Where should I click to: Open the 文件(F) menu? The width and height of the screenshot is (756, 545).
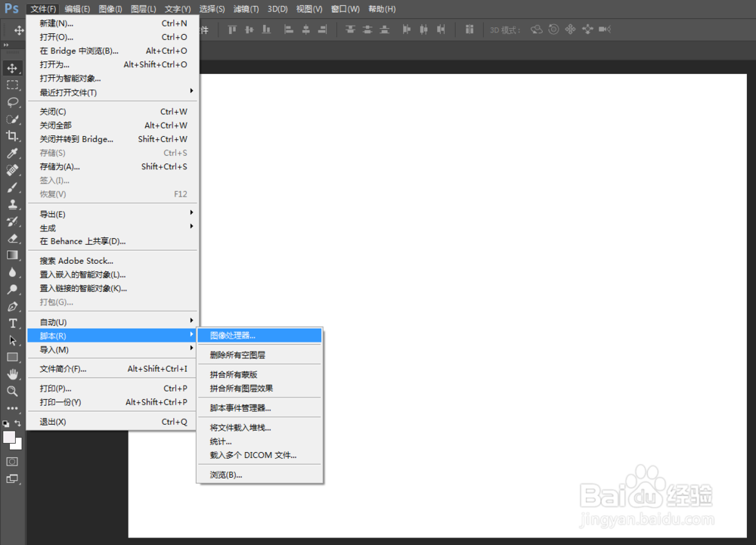43,9
